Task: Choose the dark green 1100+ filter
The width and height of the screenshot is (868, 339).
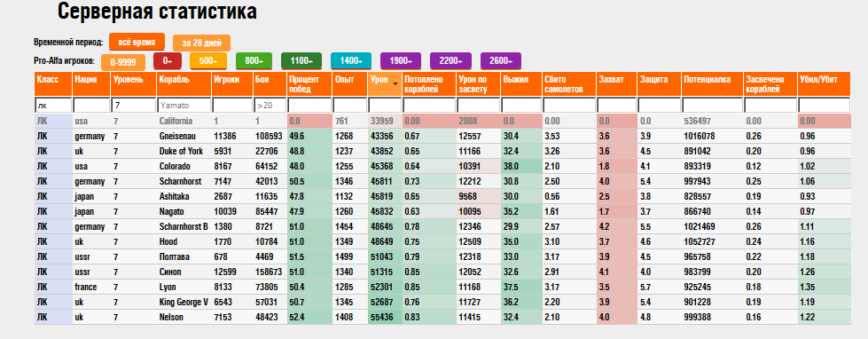Action: (x=301, y=61)
